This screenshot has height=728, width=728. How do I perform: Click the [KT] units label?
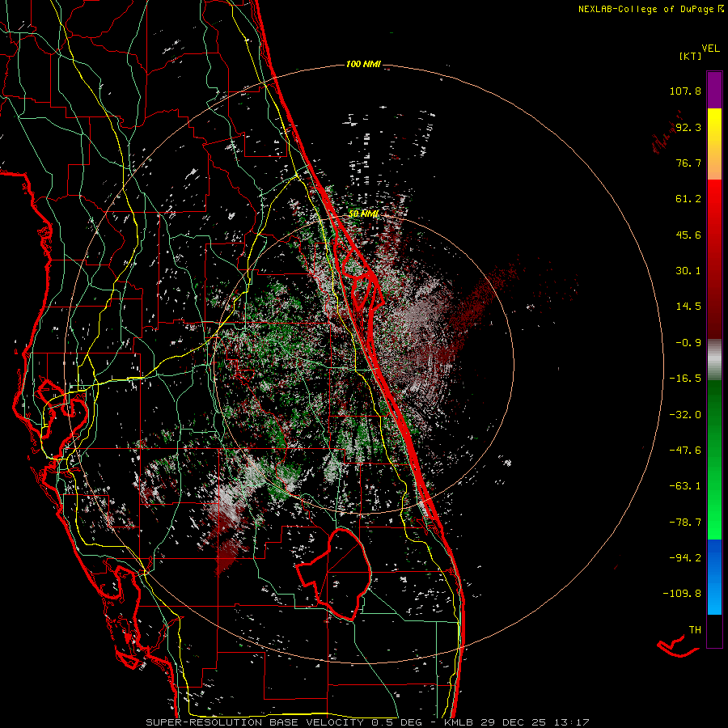[x=691, y=56]
